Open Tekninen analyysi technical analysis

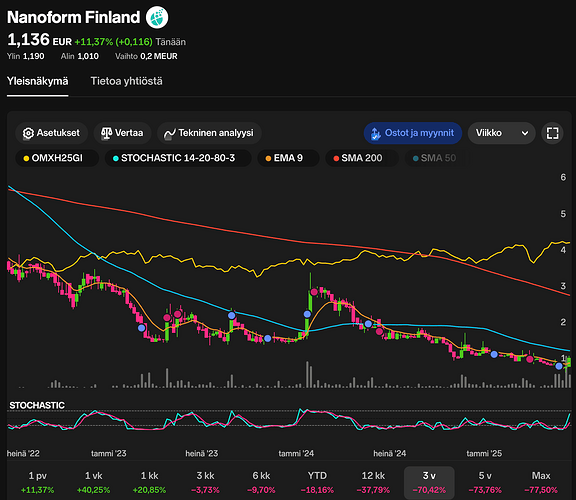point(209,133)
